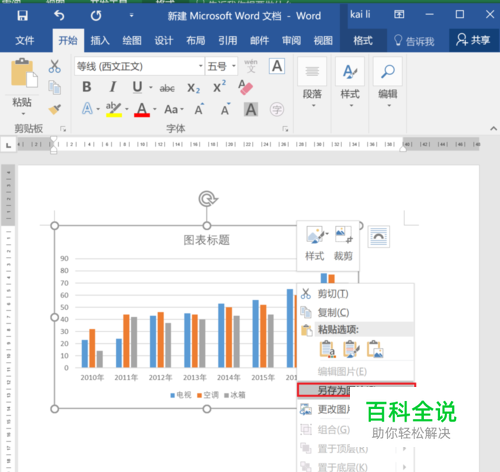The image size is (500, 472).
Task: Redo with the repeat arrow icon
Action: (x=96, y=15)
